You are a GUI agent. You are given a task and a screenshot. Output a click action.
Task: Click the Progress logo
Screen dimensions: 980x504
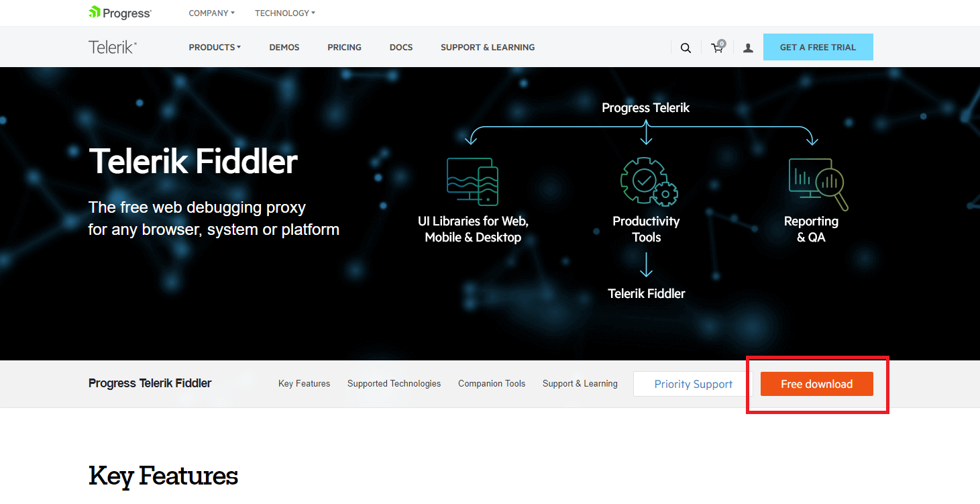[x=120, y=13]
